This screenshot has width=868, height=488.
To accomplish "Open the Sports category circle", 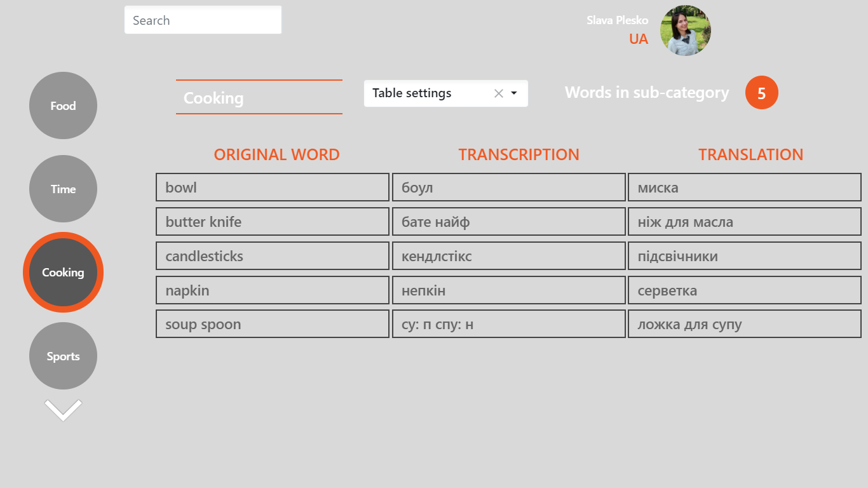I will pos(63,356).
